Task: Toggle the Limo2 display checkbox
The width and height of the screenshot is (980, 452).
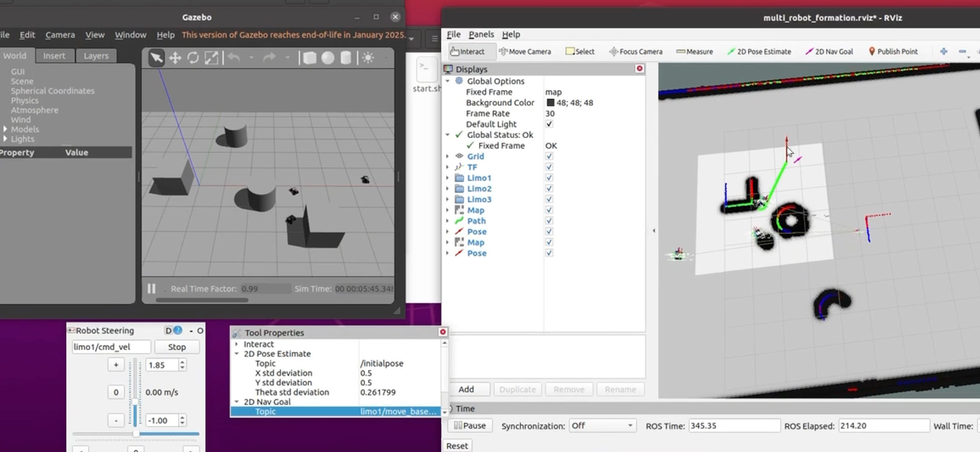Action: (549, 189)
